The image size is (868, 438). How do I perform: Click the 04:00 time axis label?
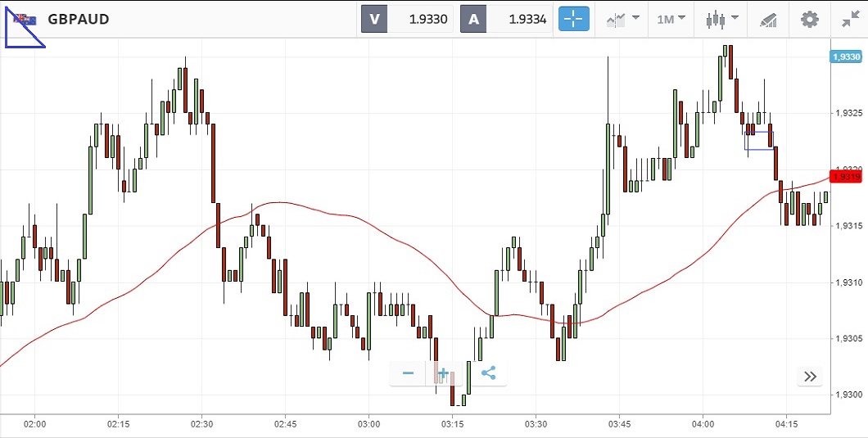click(x=703, y=425)
